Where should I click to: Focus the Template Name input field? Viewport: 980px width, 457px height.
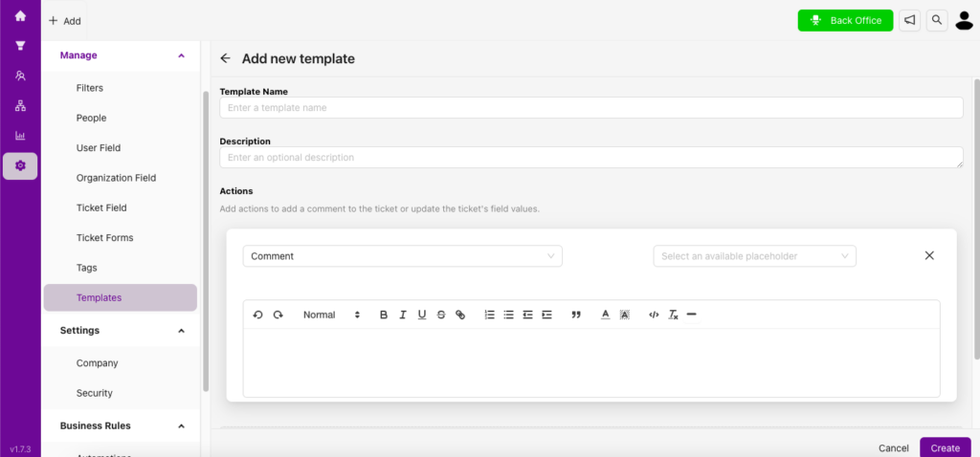pyautogui.click(x=591, y=107)
